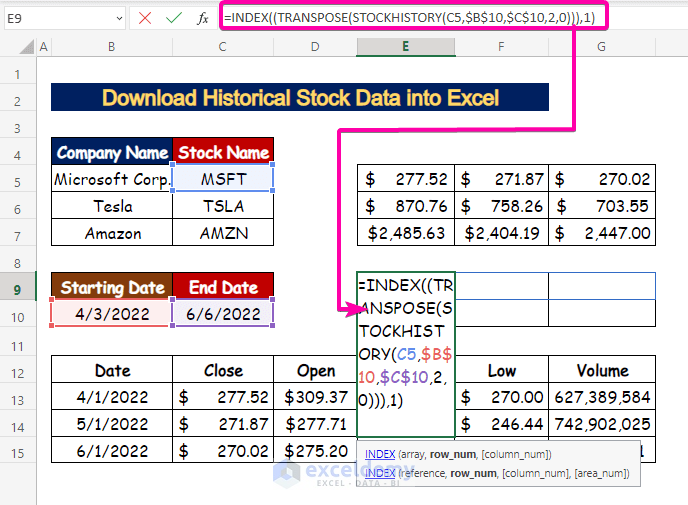Viewport: 688px width, 505px height.
Task: Click the Low column heading
Action: click(502, 370)
